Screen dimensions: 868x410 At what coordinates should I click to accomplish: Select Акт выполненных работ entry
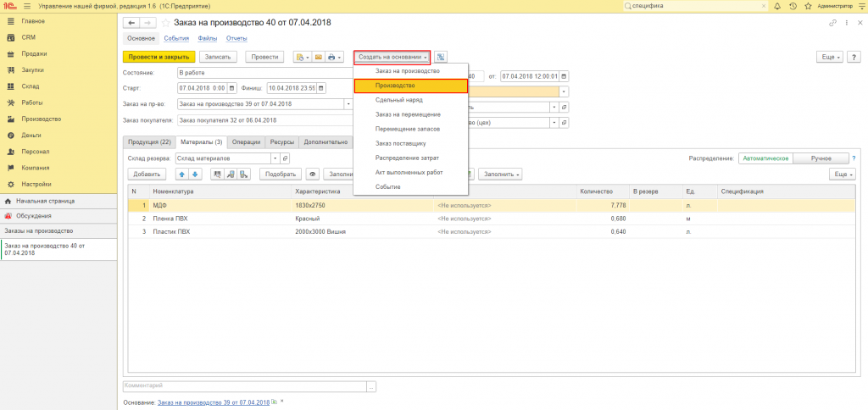click(411, 172)
